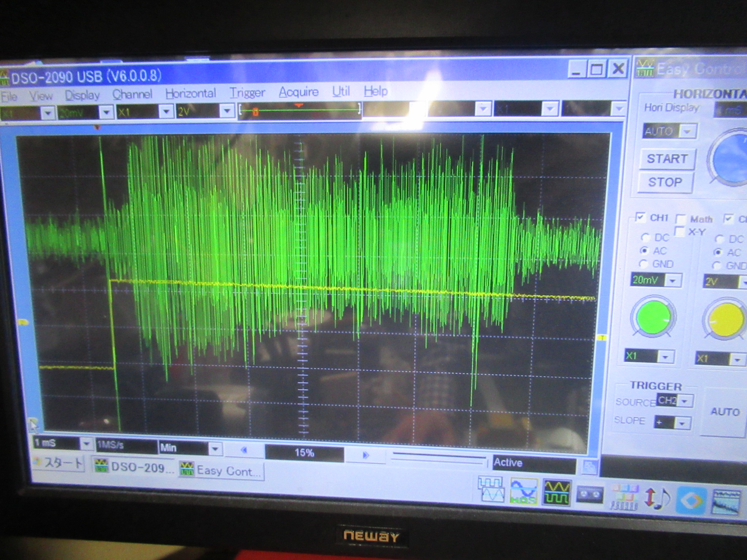The image size is (747, 560).
Task: Click the colorful blocks piano icon
Action: click(624, 497)
